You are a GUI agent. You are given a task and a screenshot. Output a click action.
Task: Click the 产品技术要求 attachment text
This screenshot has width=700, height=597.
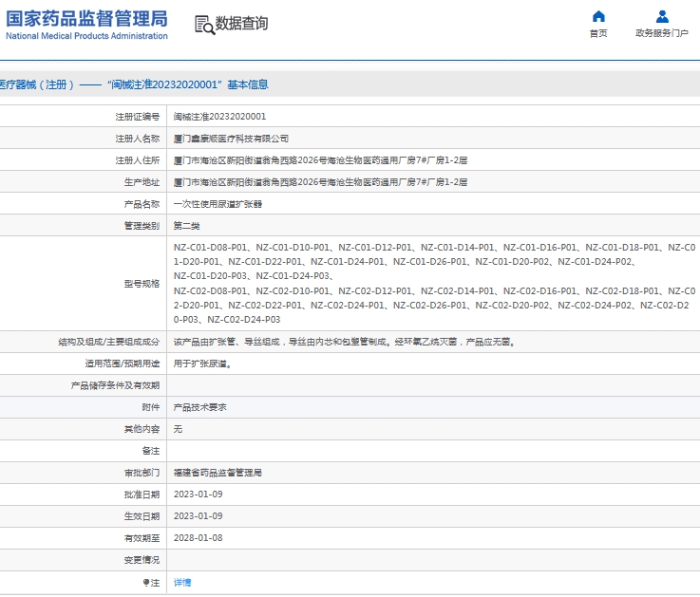[x=199, y=407]
